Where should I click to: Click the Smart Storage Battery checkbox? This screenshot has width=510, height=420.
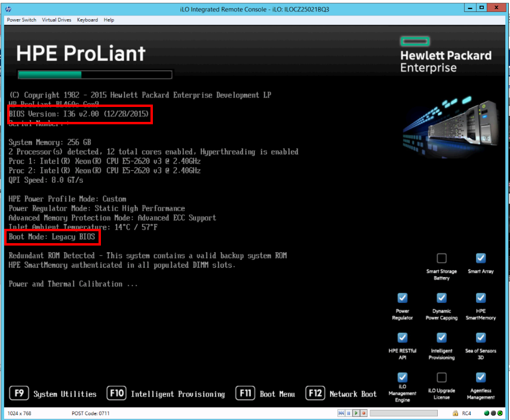(441, 258)
